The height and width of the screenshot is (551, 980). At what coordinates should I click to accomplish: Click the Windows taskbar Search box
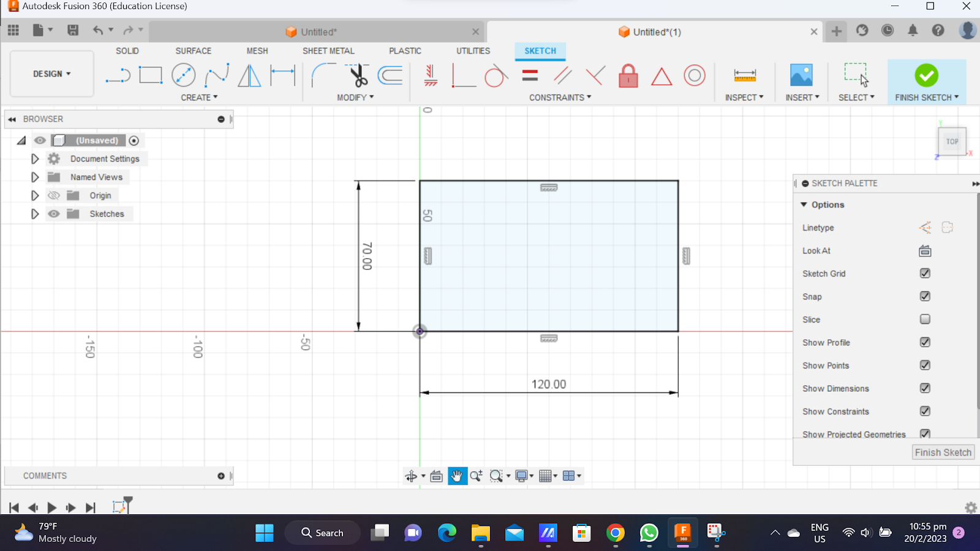tap(322, 533)
